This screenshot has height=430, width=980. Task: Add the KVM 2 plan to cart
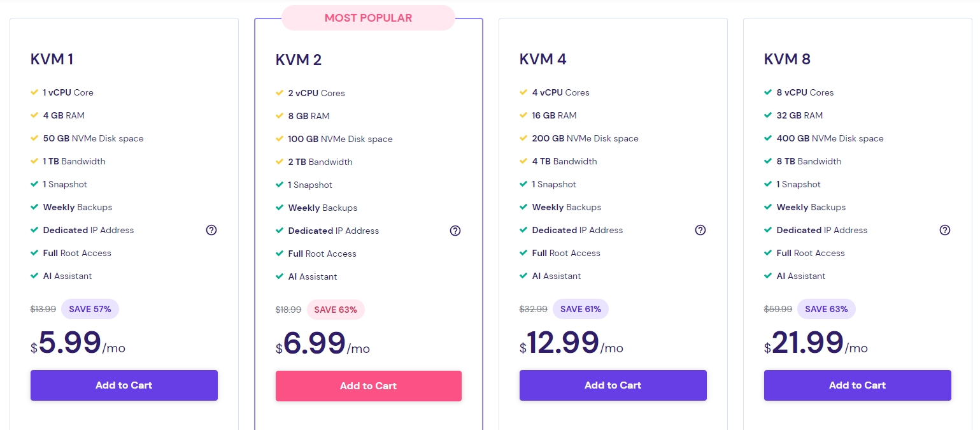tap(369, 386)
